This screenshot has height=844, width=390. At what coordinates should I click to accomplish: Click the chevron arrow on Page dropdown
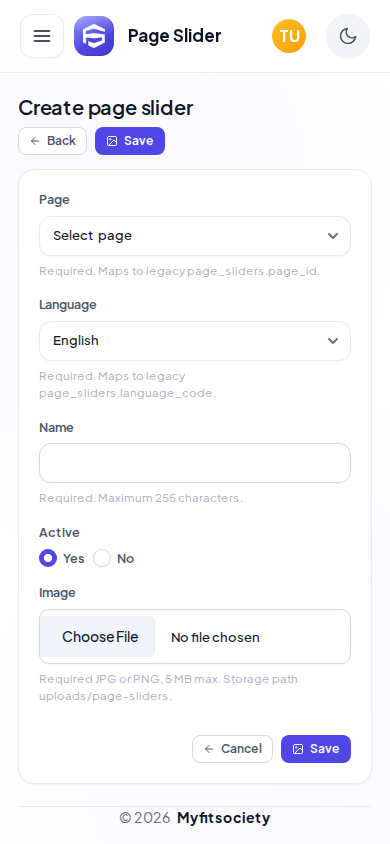[333, 236]
